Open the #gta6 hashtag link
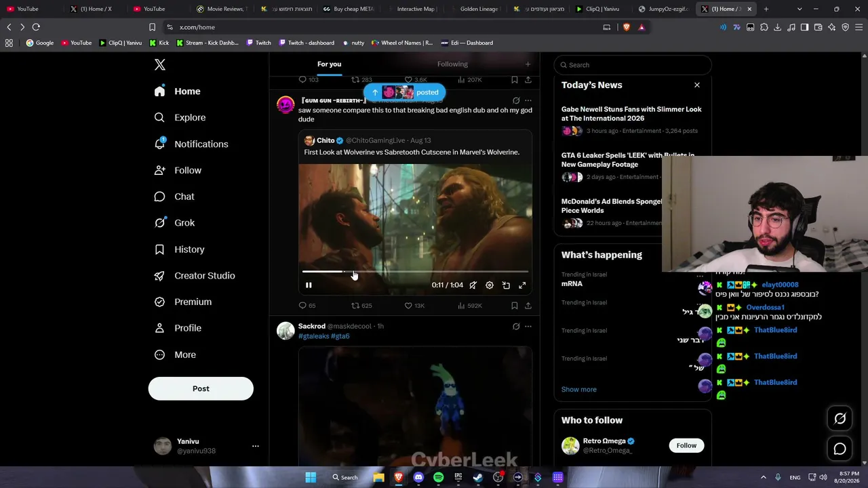Image resolution: width=868 pixels, height=488 pixels. point(340,336)
